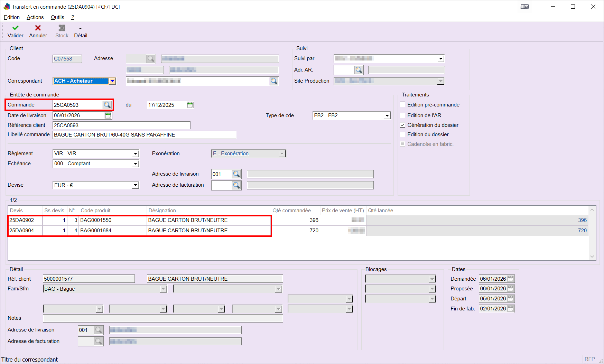604x364 pixels.
Task: Enable the Edition pré-commande checkbox
Action: click(402, 105)
